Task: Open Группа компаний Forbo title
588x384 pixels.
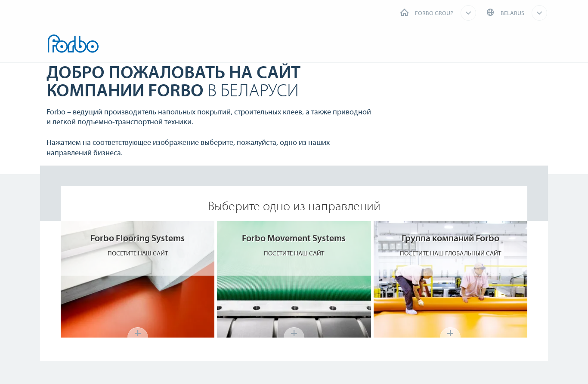Action: point(450,238)
